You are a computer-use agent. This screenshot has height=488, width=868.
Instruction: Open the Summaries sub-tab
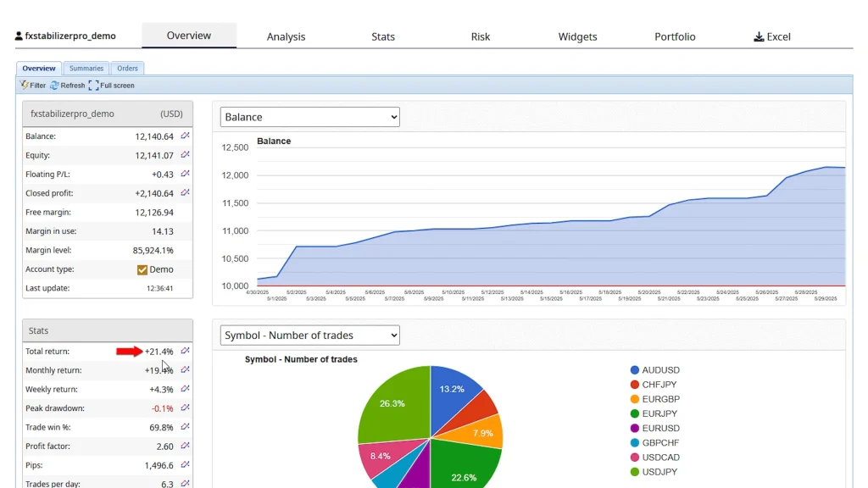coord(86,69)
